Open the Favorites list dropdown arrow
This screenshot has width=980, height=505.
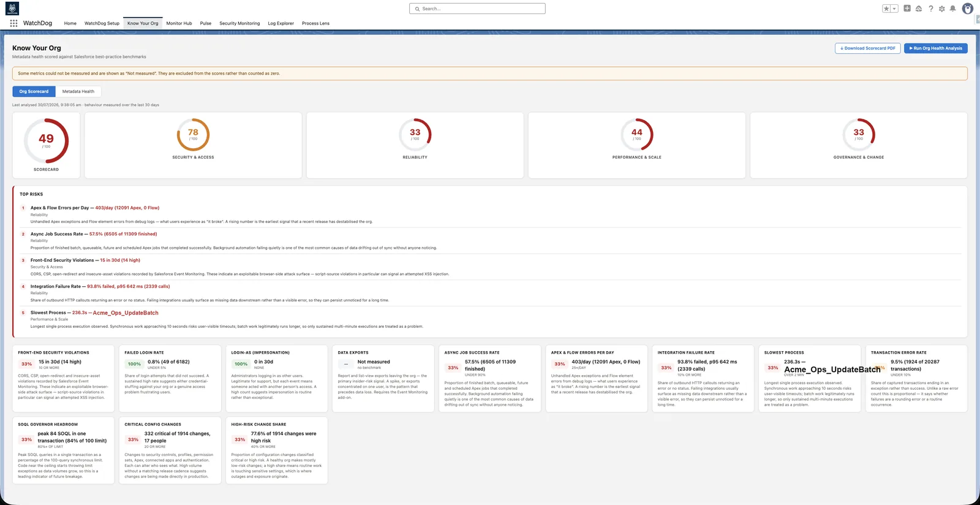point(895,9)
